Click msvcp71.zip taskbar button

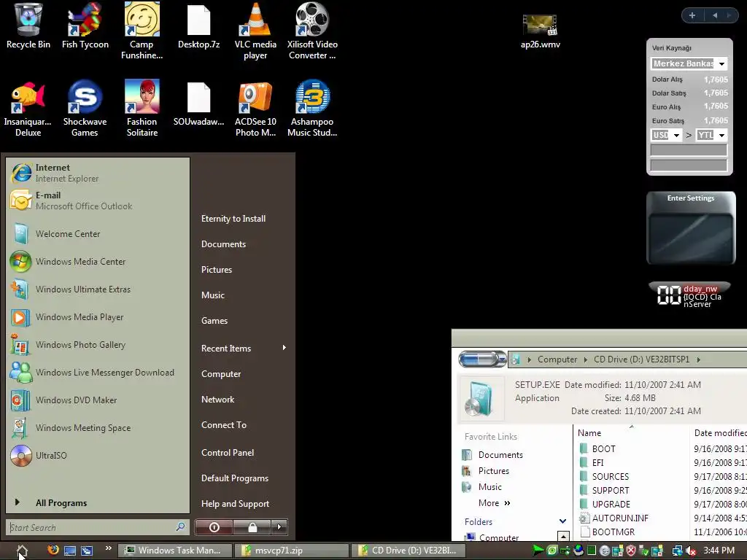coord(292,551)
